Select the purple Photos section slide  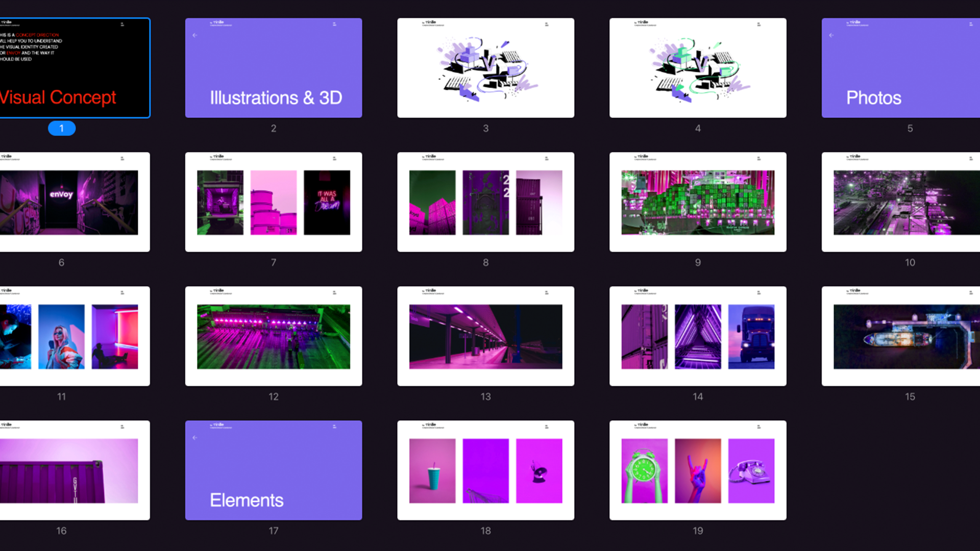pyautogui.click(x=901, y=68)
